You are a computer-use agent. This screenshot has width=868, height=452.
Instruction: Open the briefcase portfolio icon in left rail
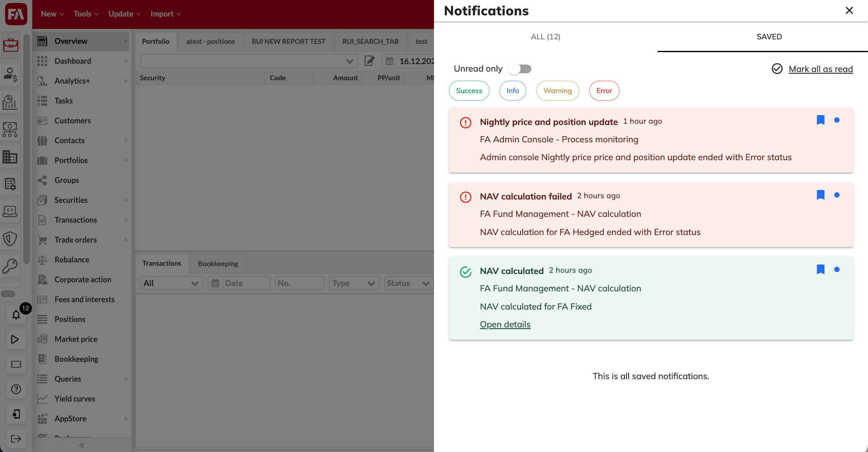tap(10, 44)
